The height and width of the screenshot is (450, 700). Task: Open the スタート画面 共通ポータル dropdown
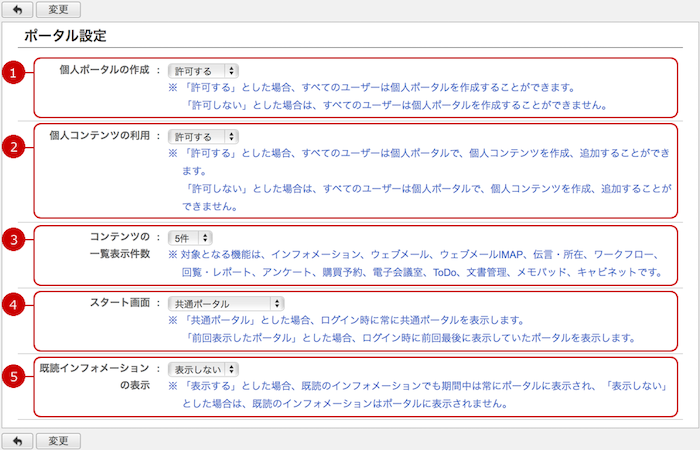226,304
